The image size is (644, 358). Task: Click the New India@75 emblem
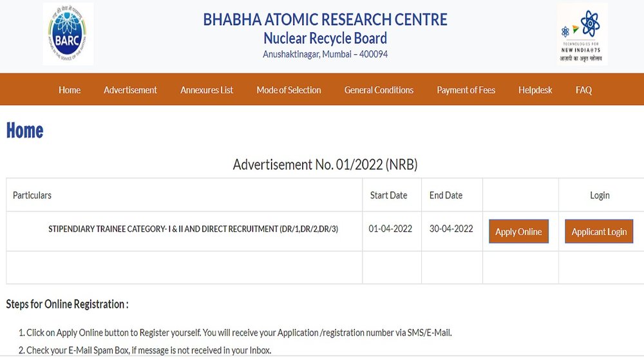(x=582, y=33)
